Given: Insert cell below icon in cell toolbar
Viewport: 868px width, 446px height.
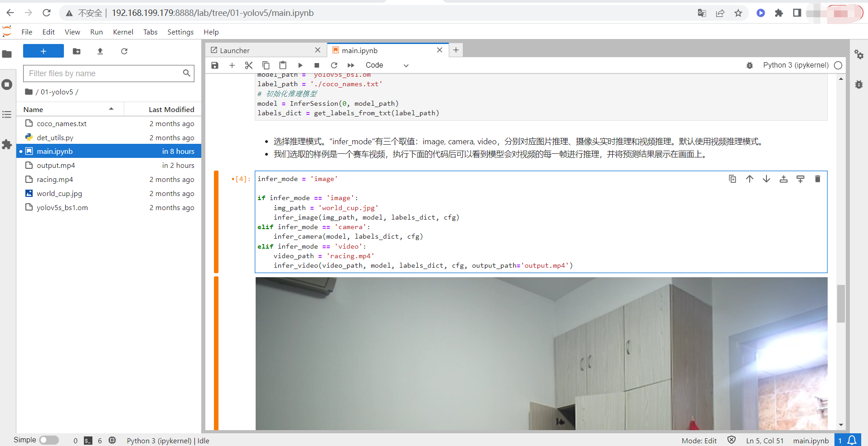Looking at the screenshot, I should [x=800, y=179].
